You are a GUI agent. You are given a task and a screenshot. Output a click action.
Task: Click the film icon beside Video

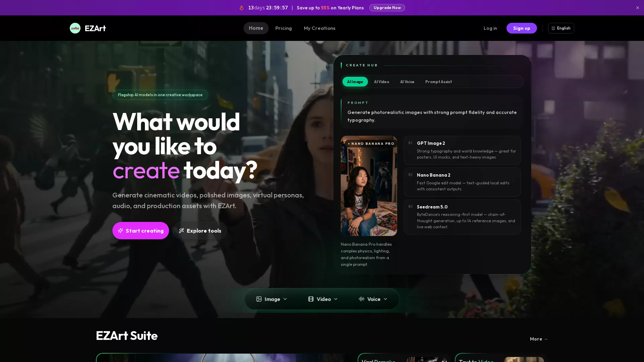tap(311, 299)
